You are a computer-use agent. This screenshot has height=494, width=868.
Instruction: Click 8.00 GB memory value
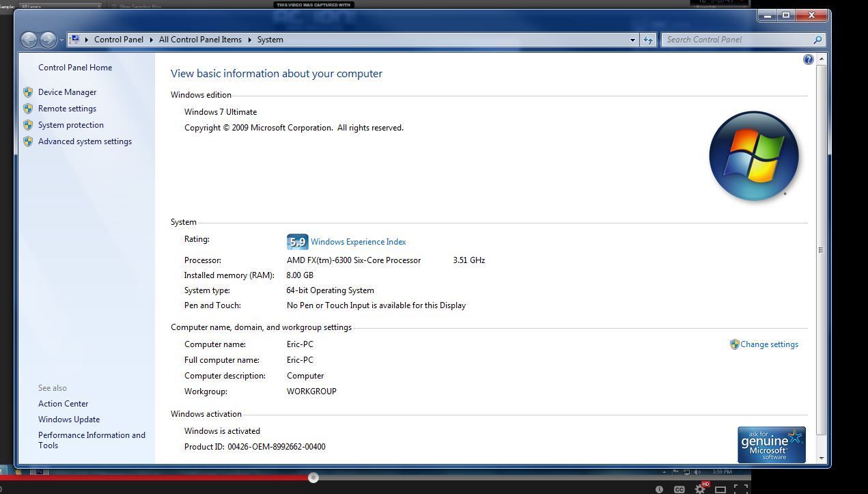(x=300, y=275)
